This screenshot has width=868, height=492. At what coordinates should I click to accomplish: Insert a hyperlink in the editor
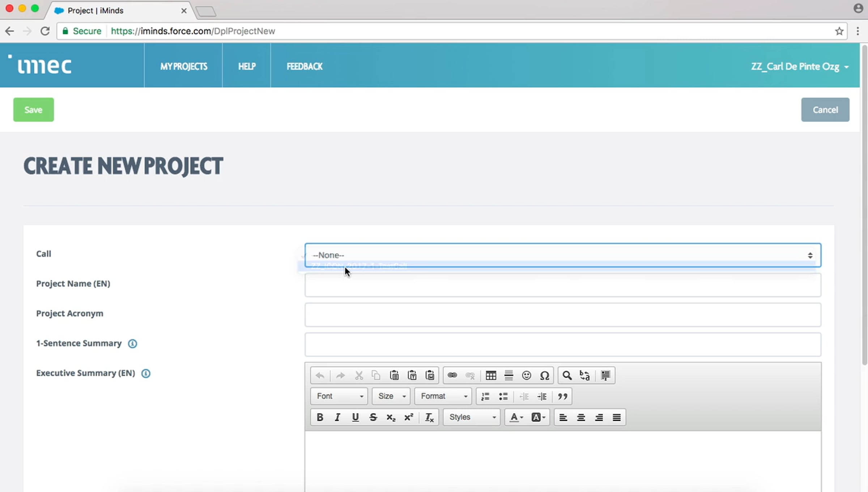click(x=452, y=376)
